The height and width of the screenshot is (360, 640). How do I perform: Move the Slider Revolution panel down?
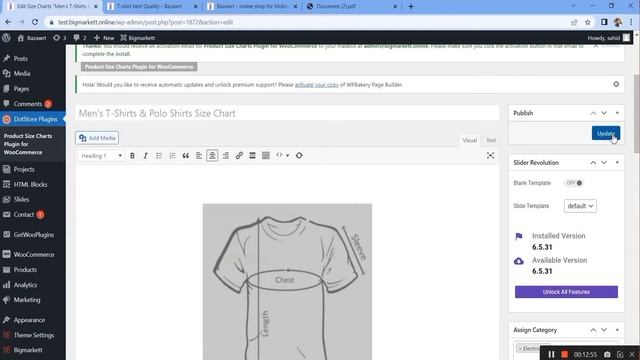pos(604,162)
